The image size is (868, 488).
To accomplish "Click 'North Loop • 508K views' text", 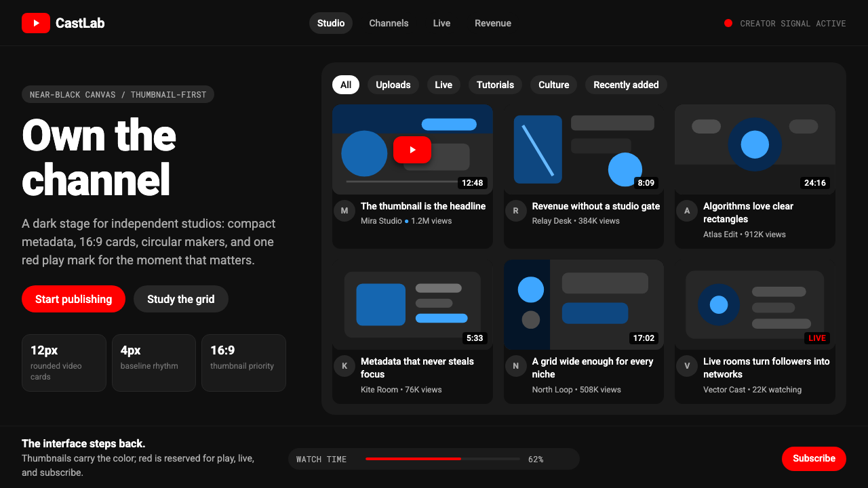I will tap(576, 390).
